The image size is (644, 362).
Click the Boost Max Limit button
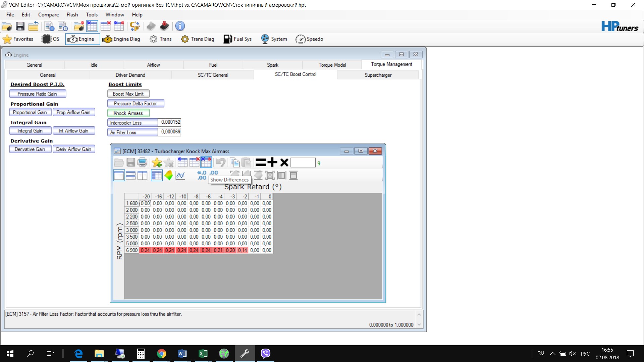tap(128, 94)
